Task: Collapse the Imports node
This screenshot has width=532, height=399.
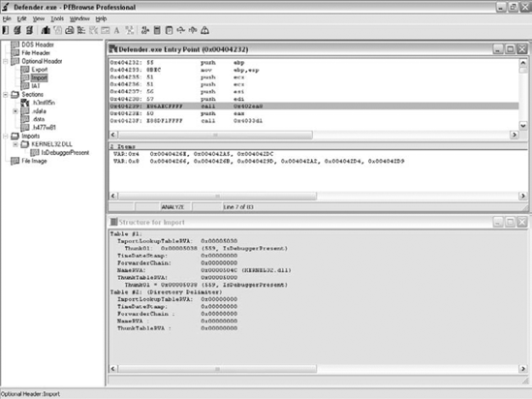Action: click(6, 137)
